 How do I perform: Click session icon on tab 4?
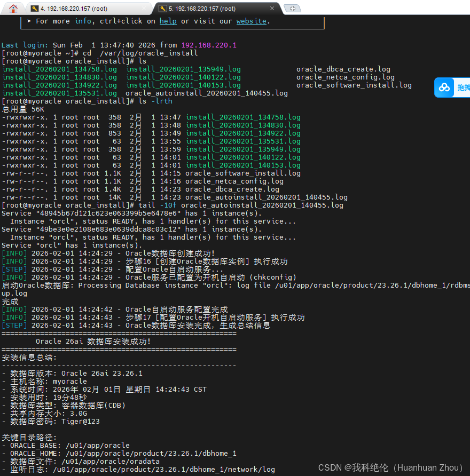35,9
